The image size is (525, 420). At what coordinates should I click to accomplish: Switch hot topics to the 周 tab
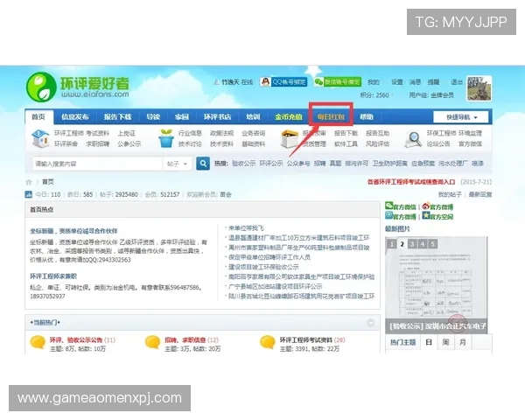(x=445, y=342)
